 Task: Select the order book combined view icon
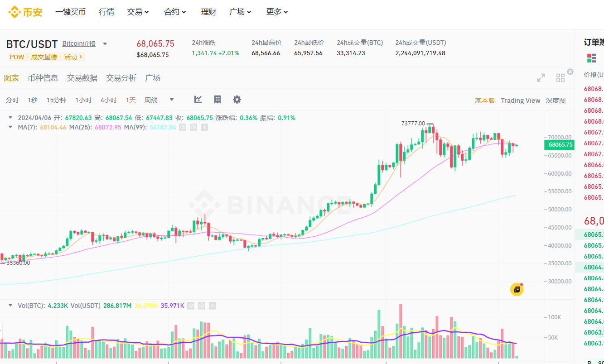(591, 58)
